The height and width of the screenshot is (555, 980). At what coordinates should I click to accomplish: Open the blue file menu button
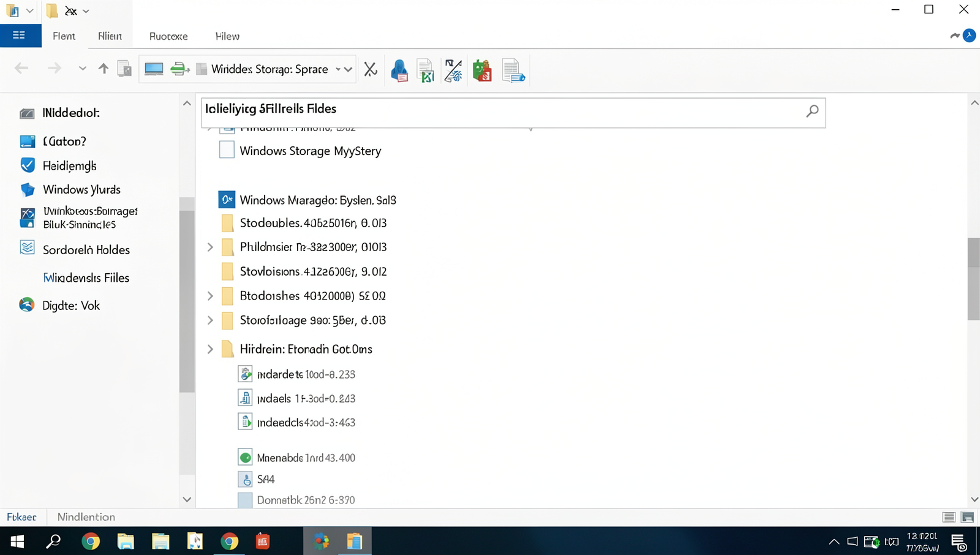pyautogui.click(x=20, y=36)
